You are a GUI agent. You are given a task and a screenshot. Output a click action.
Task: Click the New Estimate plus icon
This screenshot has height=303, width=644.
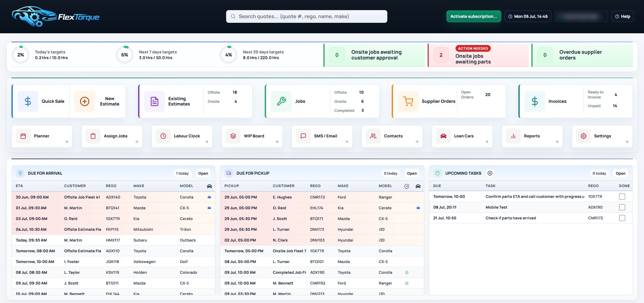85,101
